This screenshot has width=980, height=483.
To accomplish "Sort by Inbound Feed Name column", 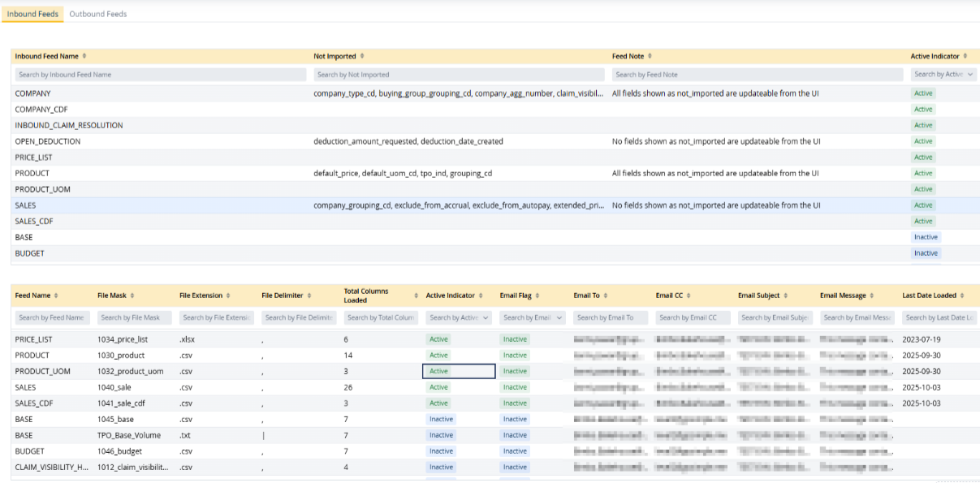I will [84, 56].
